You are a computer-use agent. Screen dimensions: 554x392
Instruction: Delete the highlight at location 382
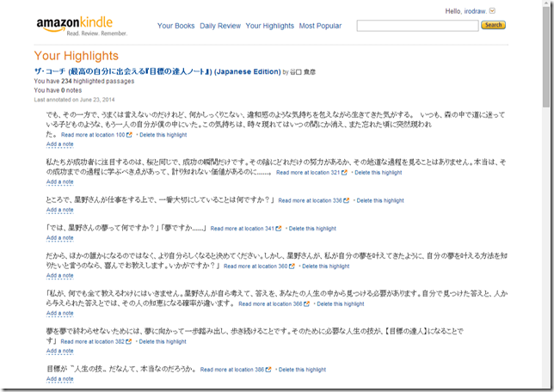coord(163,342)
